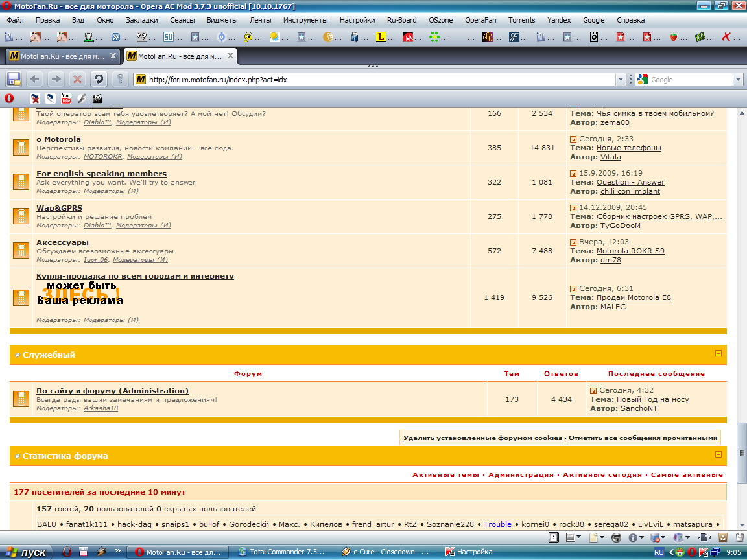Open the topic 'Продам Motorola E8'
The width and height of the screenshot is (747, 560).
634,297
